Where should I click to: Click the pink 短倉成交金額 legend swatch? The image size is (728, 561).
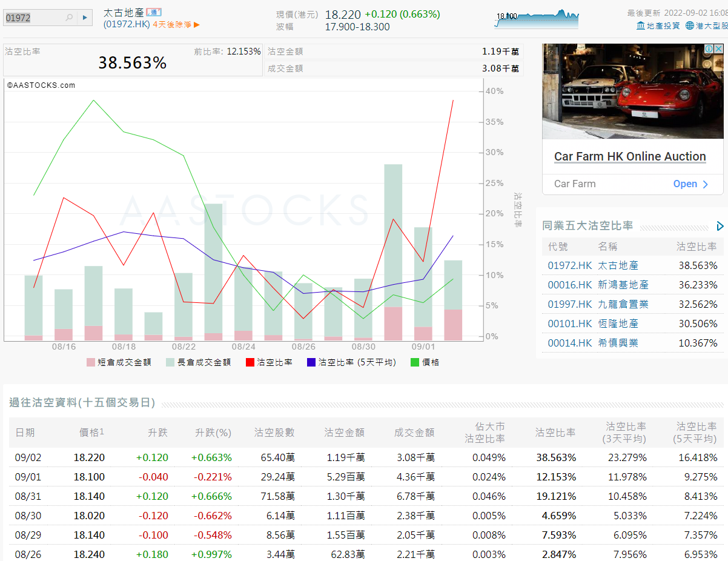[x=91, y=362]
